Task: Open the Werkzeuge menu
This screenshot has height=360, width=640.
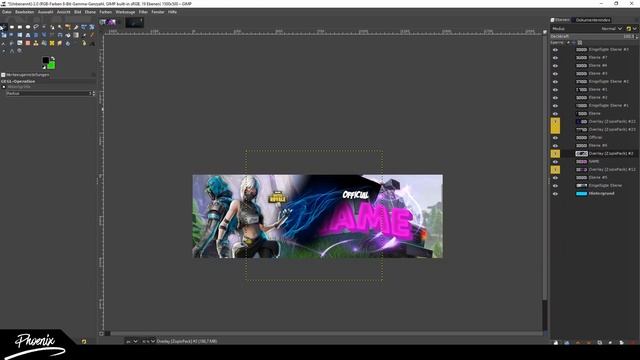Action: 125,12
